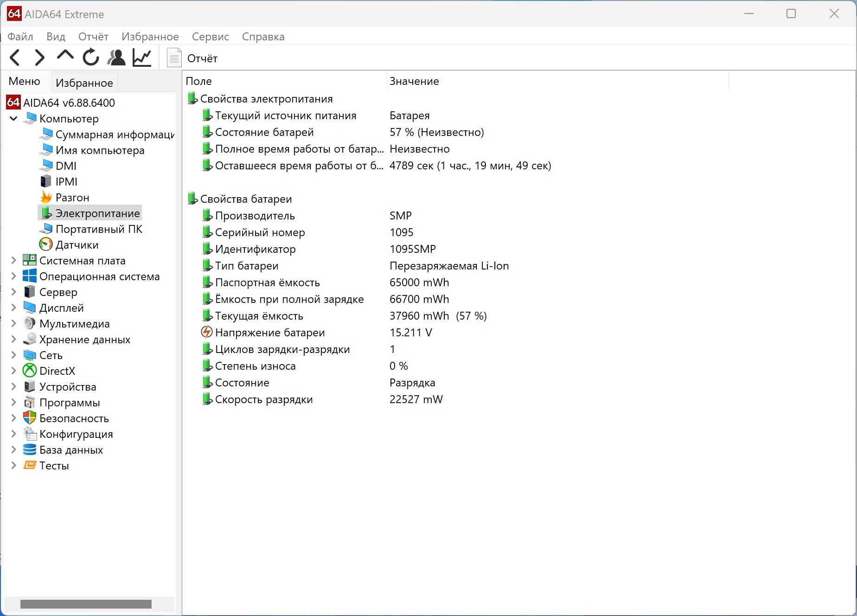
Task: Expand the Конфигурация node
Action: coord(13,434)
